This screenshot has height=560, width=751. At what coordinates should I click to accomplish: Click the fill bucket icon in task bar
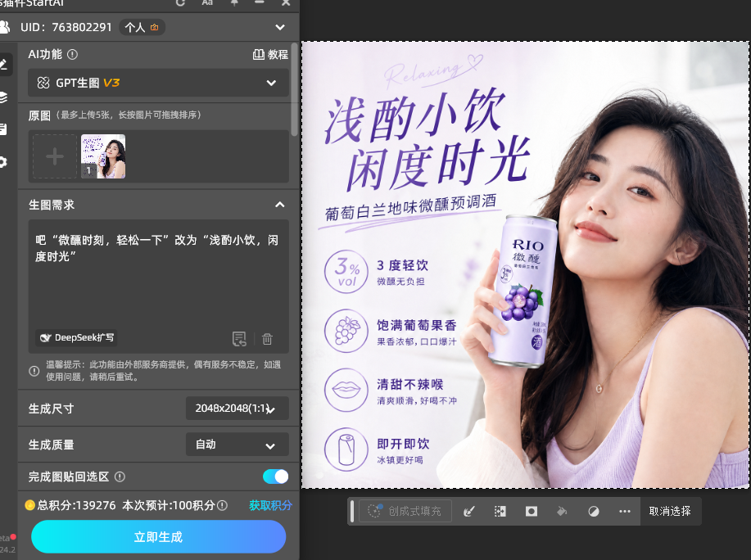(563, 511)
